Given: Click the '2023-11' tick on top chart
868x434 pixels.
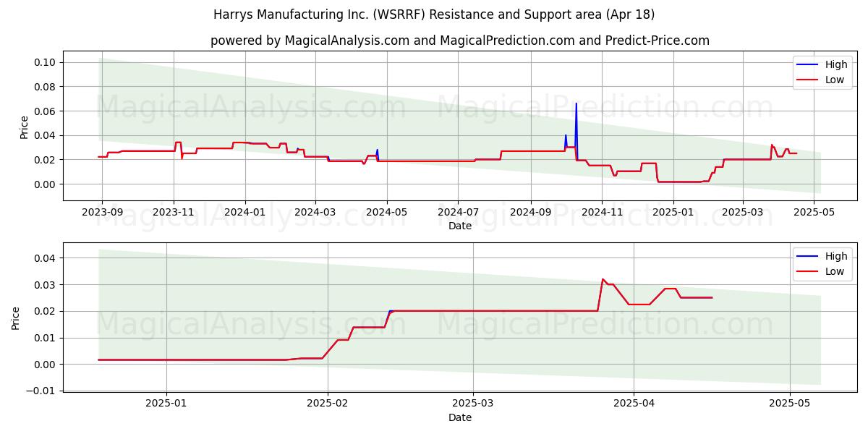Looking at the screenshot, I should 173,212.
